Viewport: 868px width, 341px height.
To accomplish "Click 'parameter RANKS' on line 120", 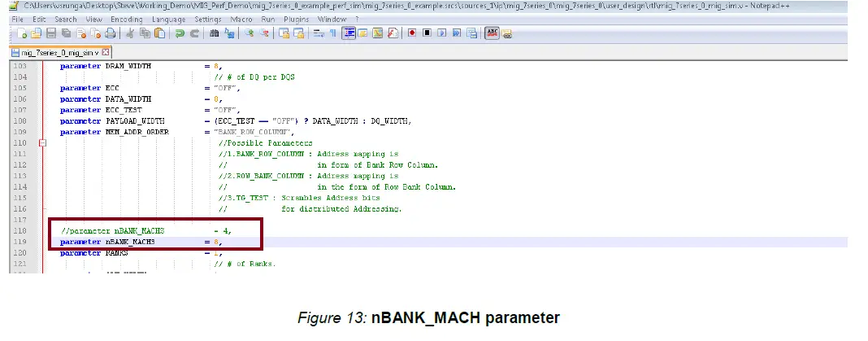I will click(94, 253).
